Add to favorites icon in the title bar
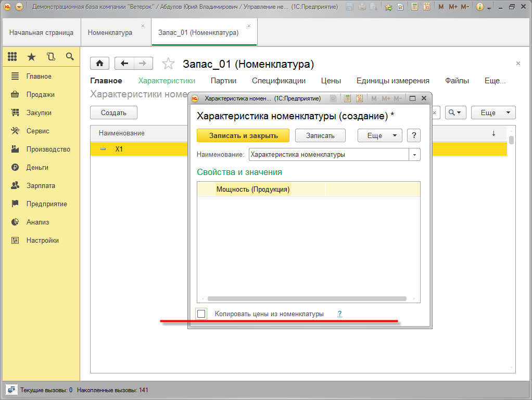Viewport: 532px width, 400px height. [x=388, y=7]
